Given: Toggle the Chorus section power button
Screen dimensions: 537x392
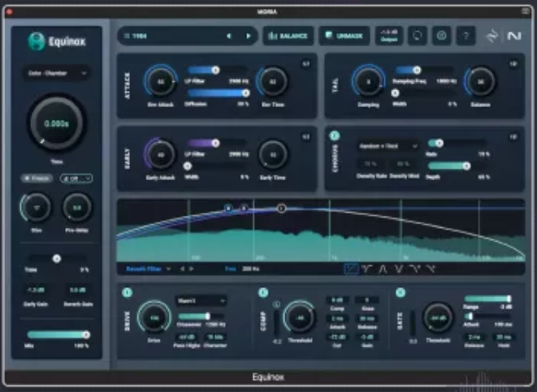Looking at the screenshot, I should pos(335,136).
